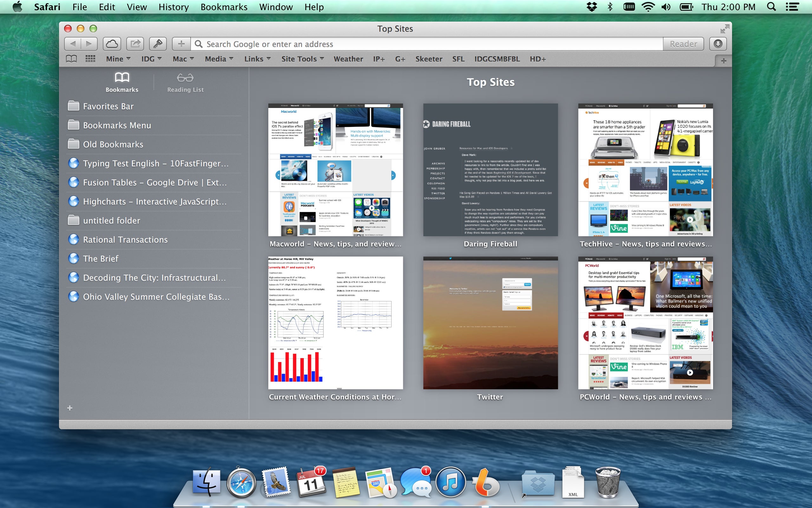
Task: Open the Dropbox menu bar icon
Action: (592, 7)
